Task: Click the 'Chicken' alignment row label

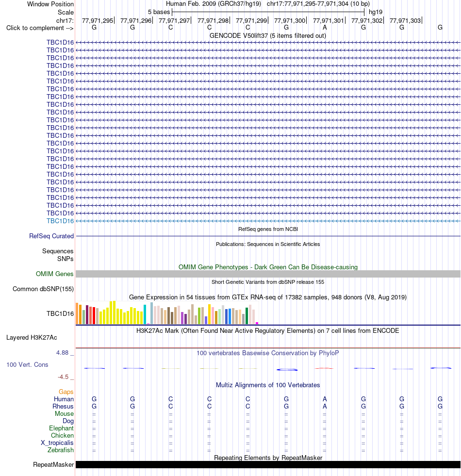Action: pos(62,435)
